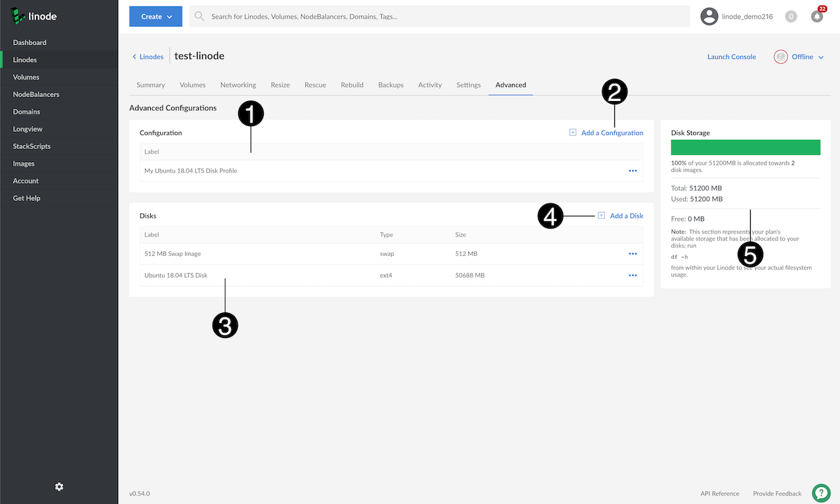Open the settings gear in sidebar
The height and width of the screenshot is (504, 840).
[59, 486]
